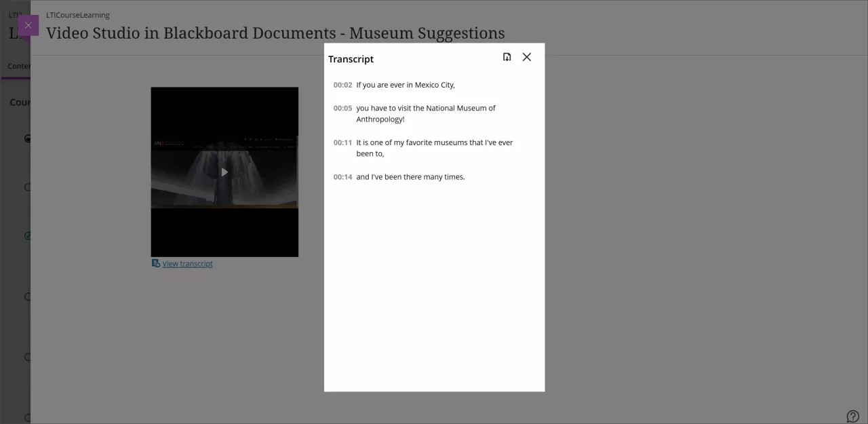Image resolution: width=868 pixels, height=424 pixels.
Task: Open the help question mark icon
Action: [853, 416]
